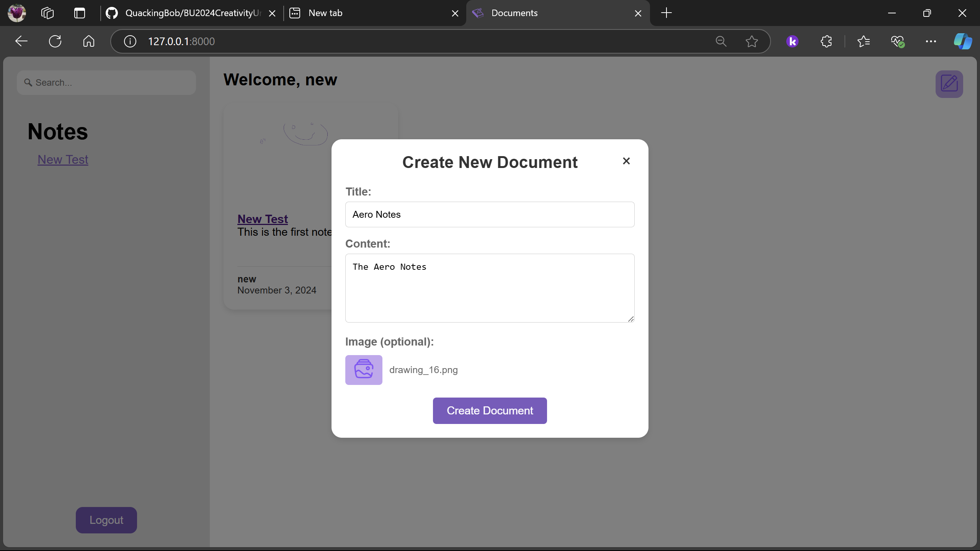This screenshot has height=551, width=980.
Task: Refresh the current page
Action: (55, 41)
